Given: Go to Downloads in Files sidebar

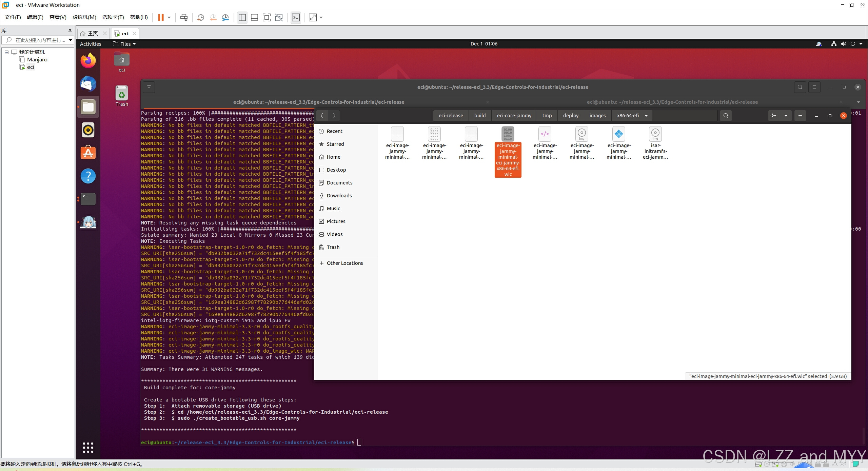Looking at the screenshot, I should [x=339, y=196].
